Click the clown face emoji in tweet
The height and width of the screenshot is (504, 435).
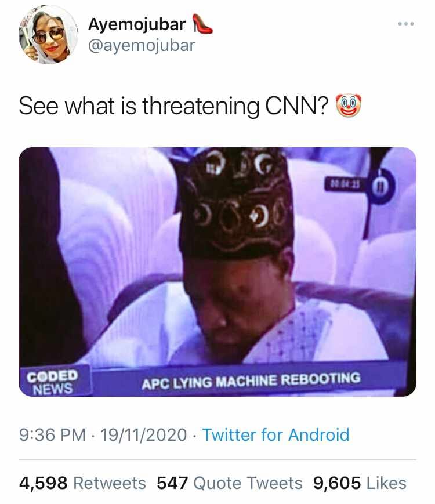click(348, 106)
